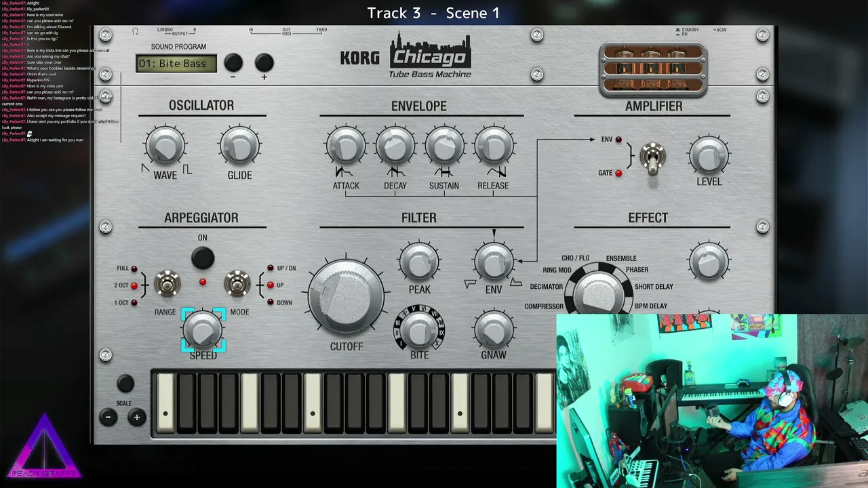Click the filter PEAK knob
Viewport: 868px width, 488px height.
[x=419, y=261]
